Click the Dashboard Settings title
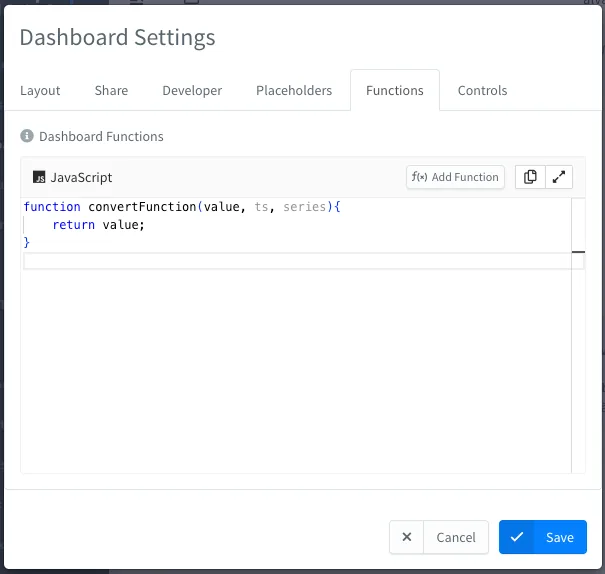Image resolution: width=605 pixels, height=574 pixels. (117, 38)
